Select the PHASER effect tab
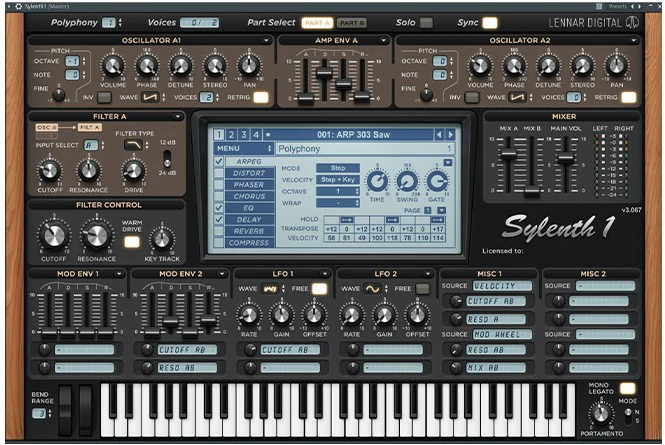Screen dimensions: 665x445 (249, 185)
